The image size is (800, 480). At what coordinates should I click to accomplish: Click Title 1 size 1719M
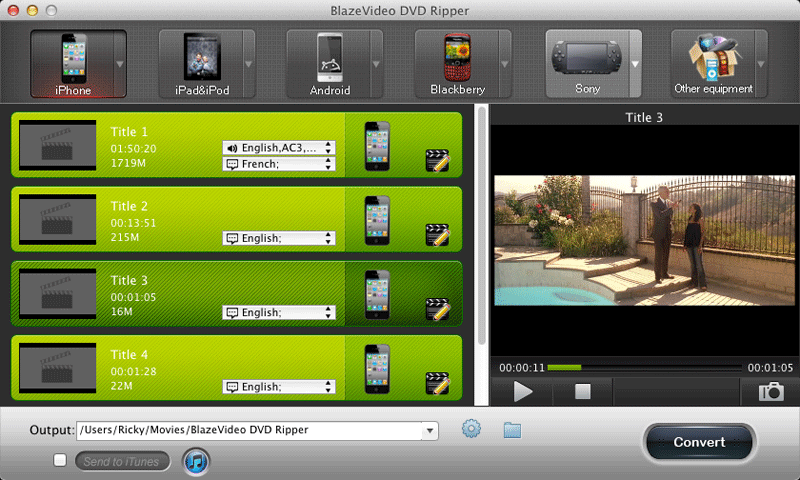point(128,163)
